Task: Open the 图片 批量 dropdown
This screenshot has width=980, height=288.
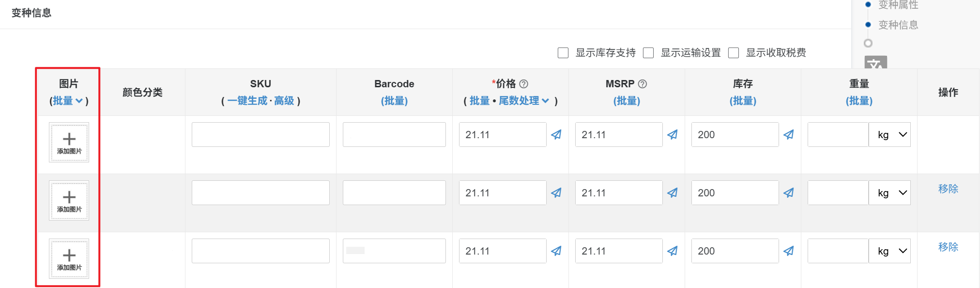Action: click(68, 101)
